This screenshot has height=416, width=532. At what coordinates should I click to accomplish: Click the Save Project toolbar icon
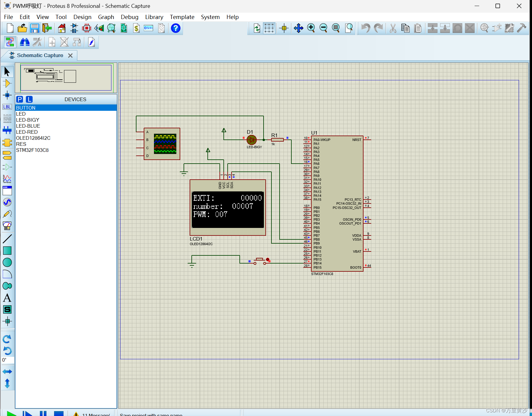point(35,28)
